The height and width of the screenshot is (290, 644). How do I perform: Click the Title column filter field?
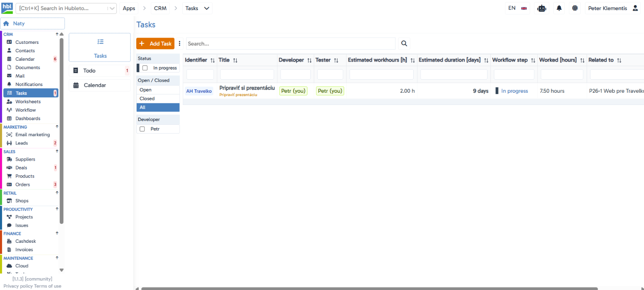click(x=247, y=75)
